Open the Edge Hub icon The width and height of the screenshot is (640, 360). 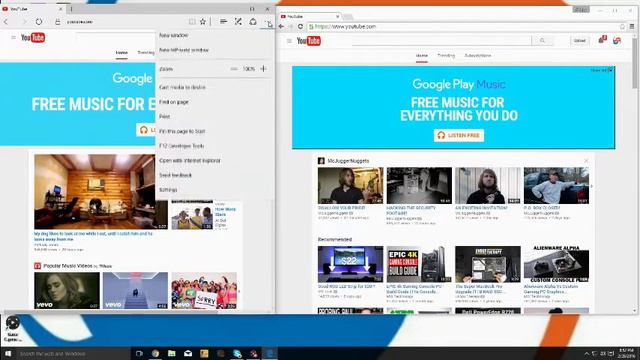coord(223,22)
